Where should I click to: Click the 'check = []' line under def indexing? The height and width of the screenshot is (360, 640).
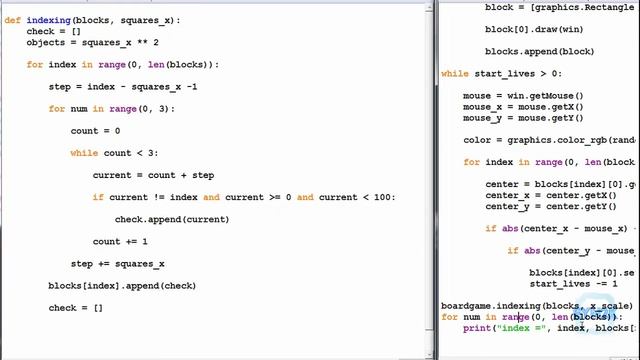tap(53, 31)
